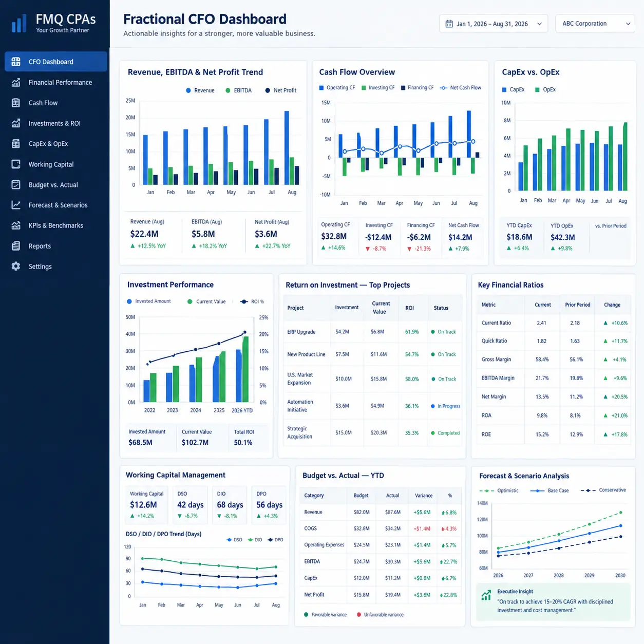644x644 pixels.
Task: Click the CapEx & OpEx sidebar icon
Action: click(x=16, y=144)
